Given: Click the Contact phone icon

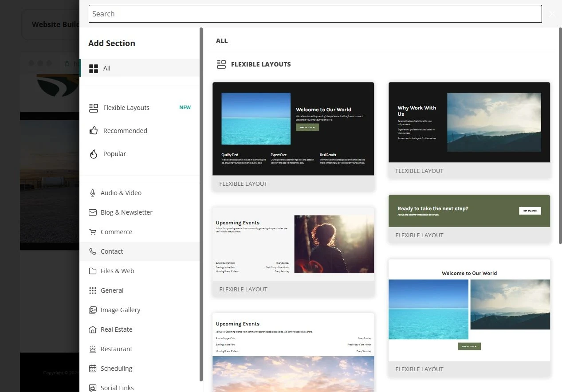Looking at the screenshot, I should coord(93,251).
